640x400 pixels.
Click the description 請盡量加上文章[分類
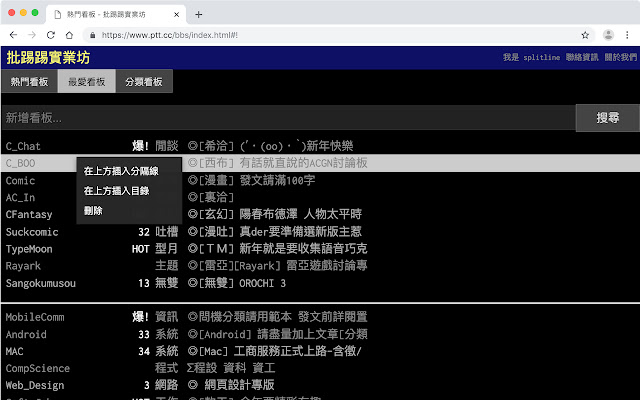(x=312, y=334)
